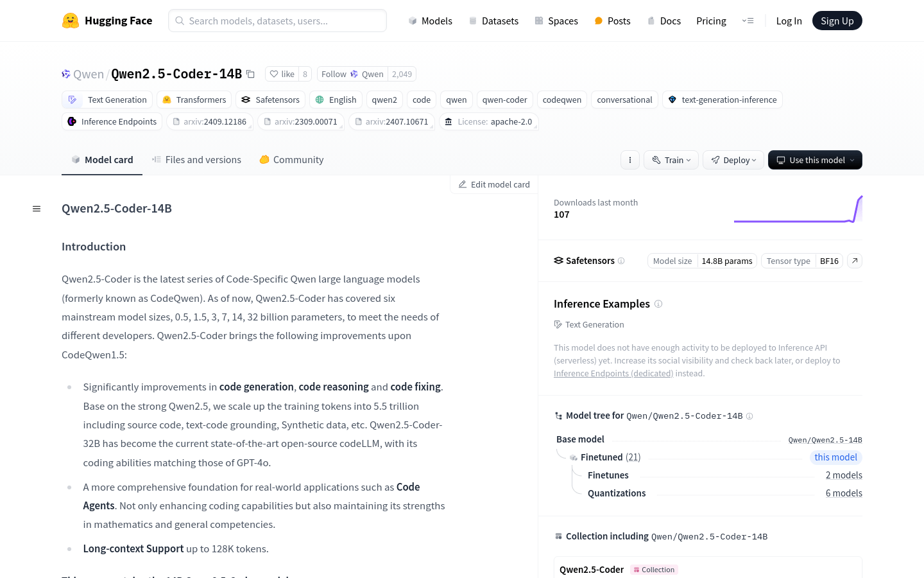Open the arxiv:2309.00071 tag
Screen dimensions: 924x578
(300, 121)
